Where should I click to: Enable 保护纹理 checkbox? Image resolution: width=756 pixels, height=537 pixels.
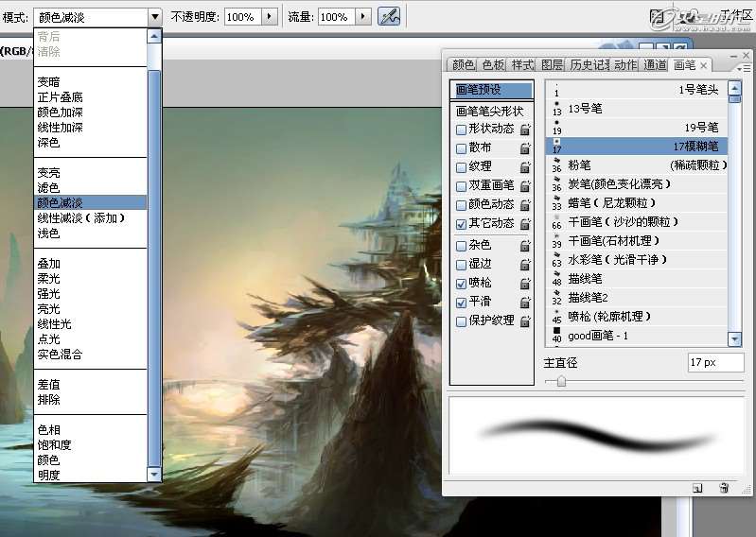tap(461, 321)
